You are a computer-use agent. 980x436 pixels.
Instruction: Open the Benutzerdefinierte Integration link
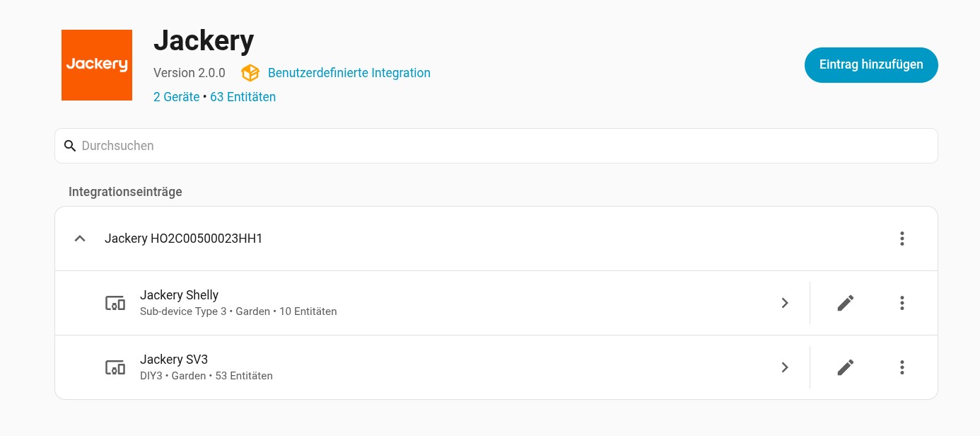349,73
